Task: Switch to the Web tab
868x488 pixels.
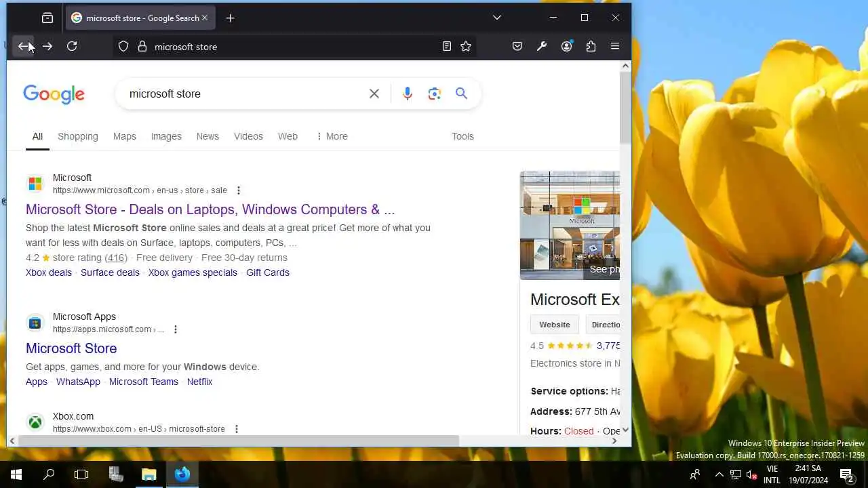Action: pos(288,136)
